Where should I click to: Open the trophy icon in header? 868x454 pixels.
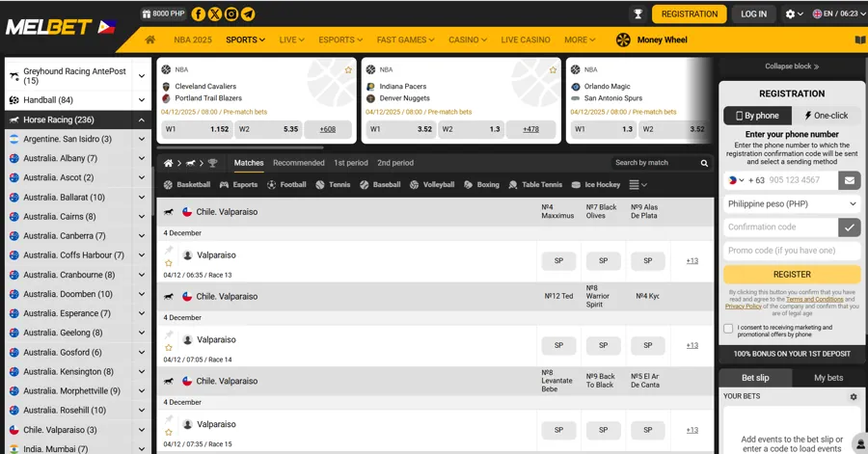[637, 14]
